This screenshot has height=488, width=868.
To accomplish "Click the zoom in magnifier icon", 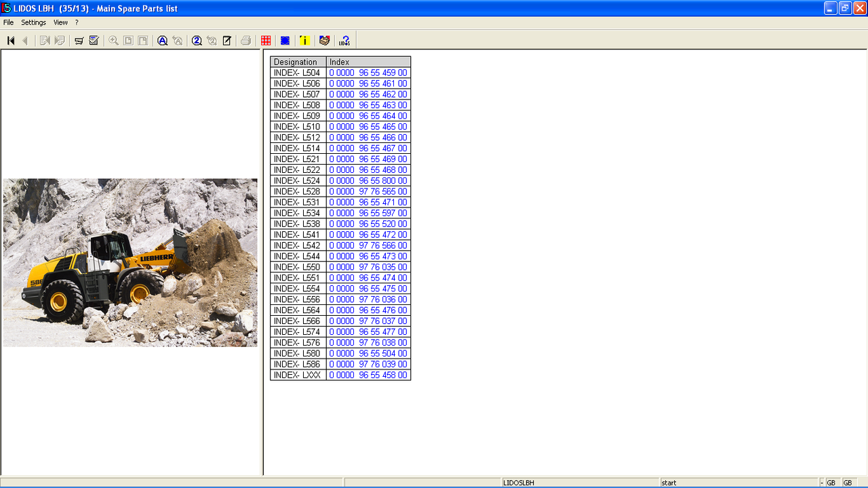I will (x=113, y=41).
